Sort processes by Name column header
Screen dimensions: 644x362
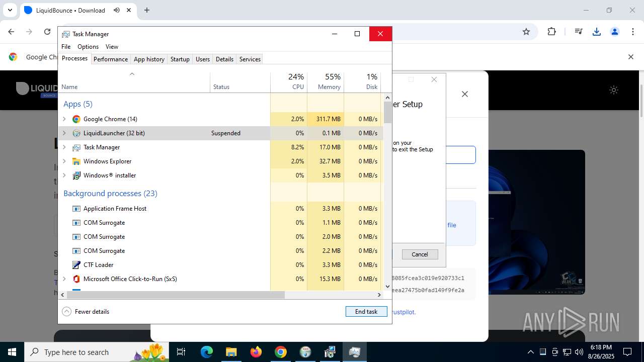coord(134,82)
